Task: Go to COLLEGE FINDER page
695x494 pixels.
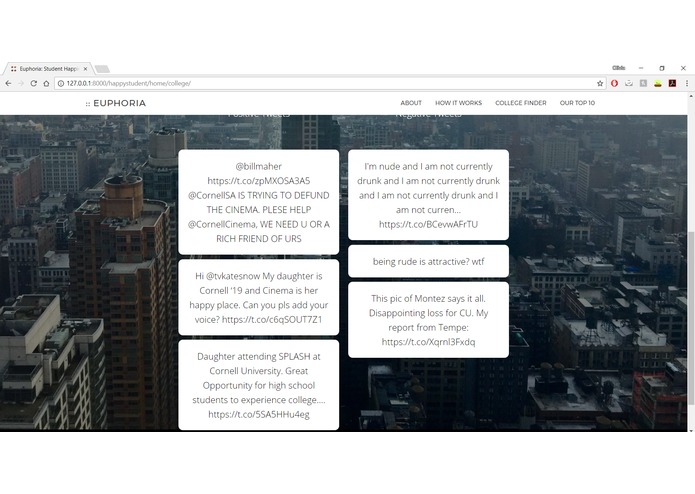Action: [x=521, y=103]
